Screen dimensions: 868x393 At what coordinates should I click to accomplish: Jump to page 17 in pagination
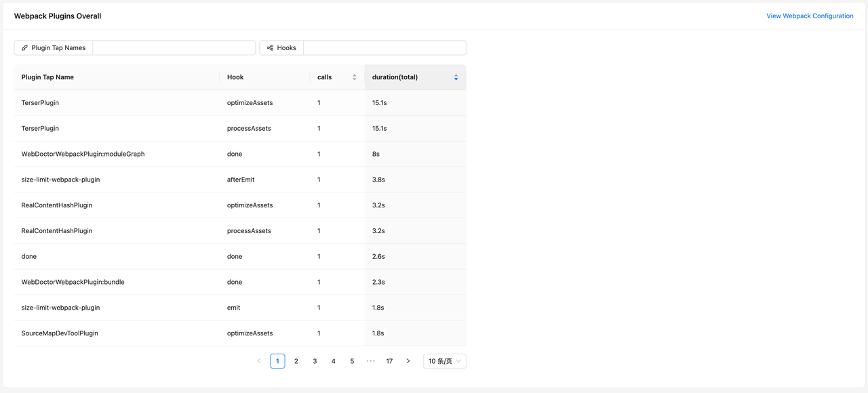point(389,360)
